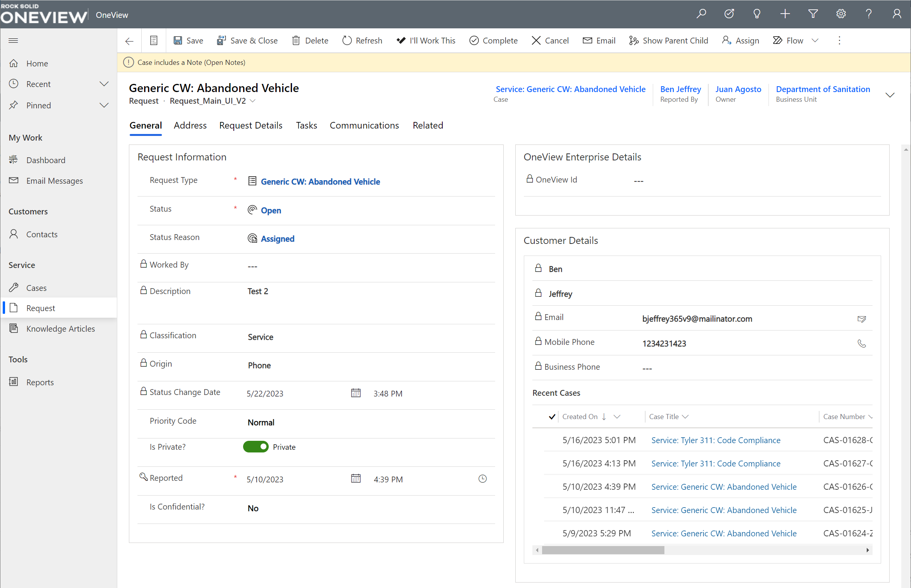This screenshot has width=911, height=588.
Task: Open the record set form icon
Action: tap(154, 40)
